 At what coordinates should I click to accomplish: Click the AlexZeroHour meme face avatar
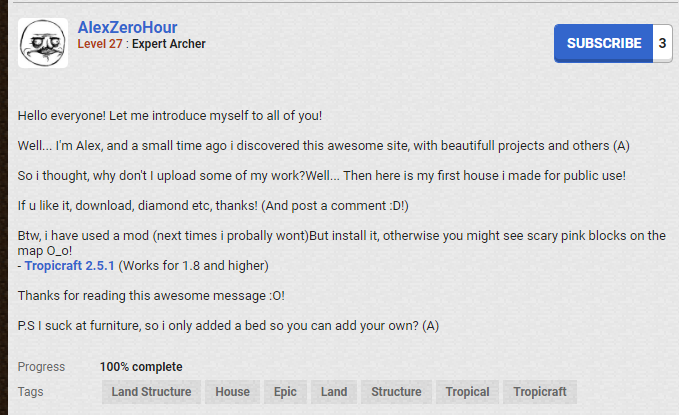43,43
